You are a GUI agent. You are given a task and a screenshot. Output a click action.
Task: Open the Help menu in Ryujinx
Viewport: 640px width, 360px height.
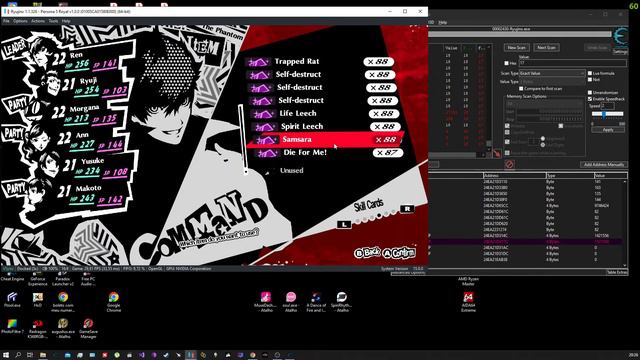[66, 21]
